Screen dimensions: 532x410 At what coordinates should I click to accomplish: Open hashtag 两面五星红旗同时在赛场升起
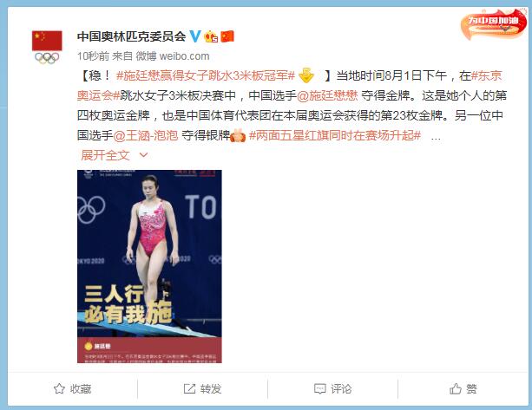pyautogui.click(x=335, y=135)
